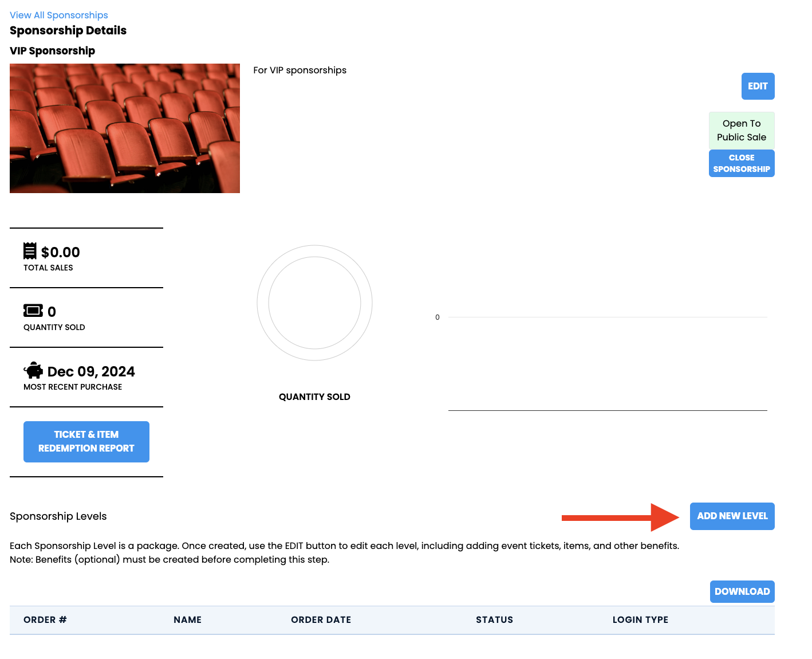Click the Sponsorship Levels heading
This screenshot has height=659, width=812.
[58, 516]
